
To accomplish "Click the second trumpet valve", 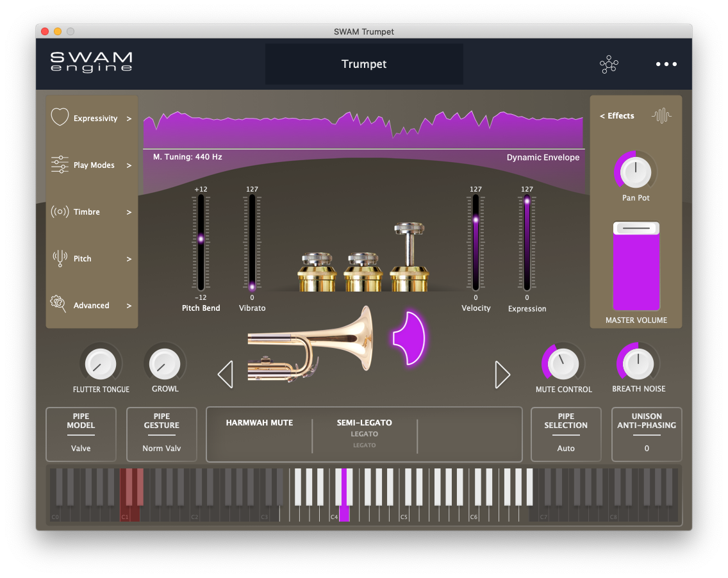I will tap(363, 272).
